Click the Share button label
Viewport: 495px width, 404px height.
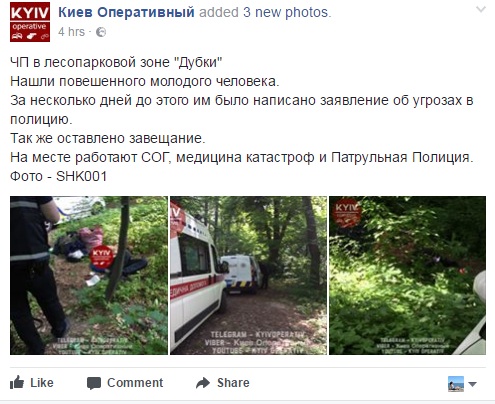coord(233,383)
